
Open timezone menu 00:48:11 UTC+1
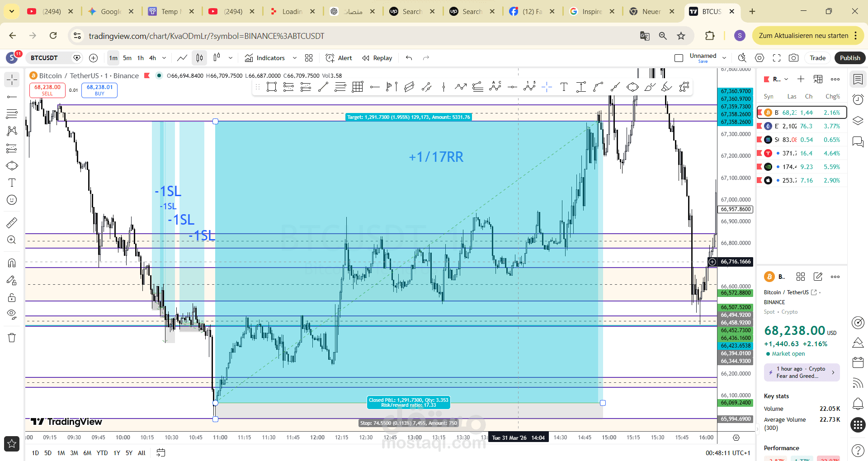[x=727, y=453]
